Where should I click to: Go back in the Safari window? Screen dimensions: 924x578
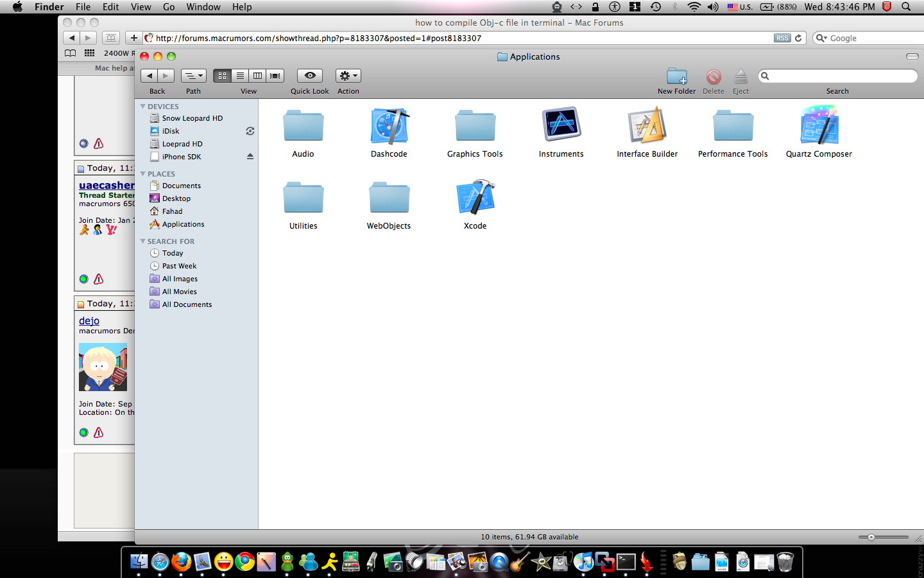72,38
